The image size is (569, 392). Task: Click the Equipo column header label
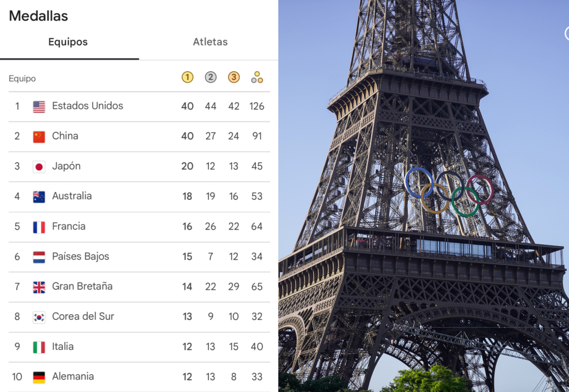pos(22,78)
